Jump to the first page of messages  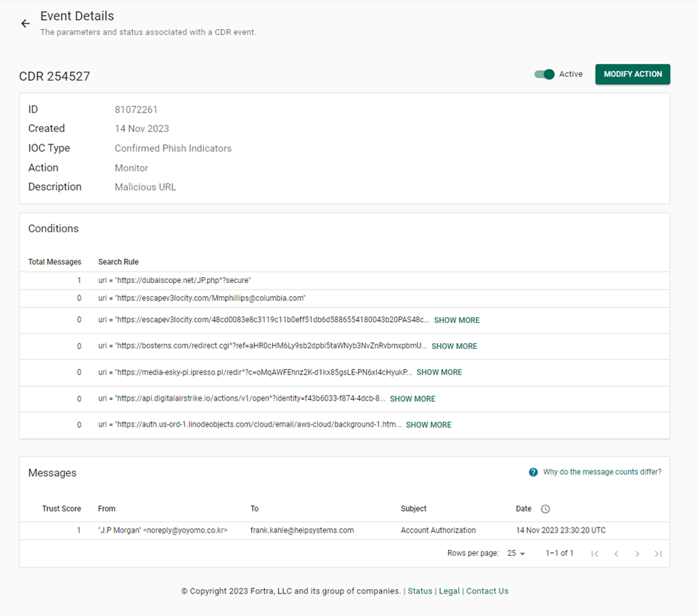click(x=595, y=553)
